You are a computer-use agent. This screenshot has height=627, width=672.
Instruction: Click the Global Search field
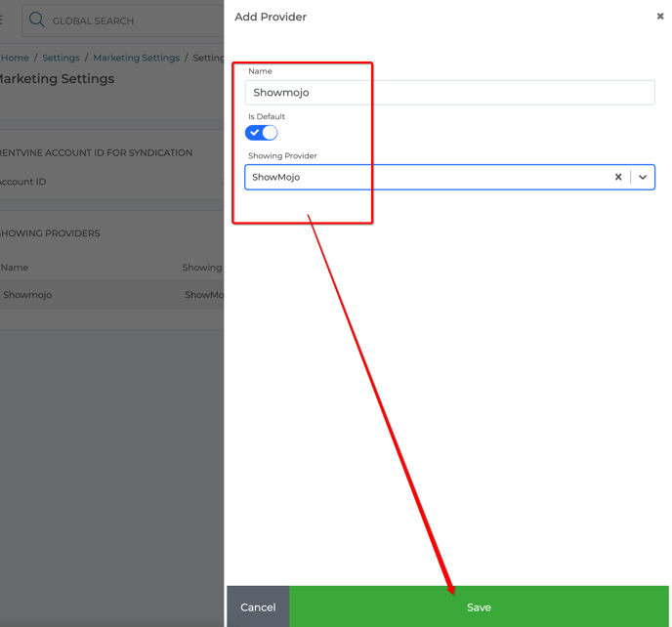(122, 21)
